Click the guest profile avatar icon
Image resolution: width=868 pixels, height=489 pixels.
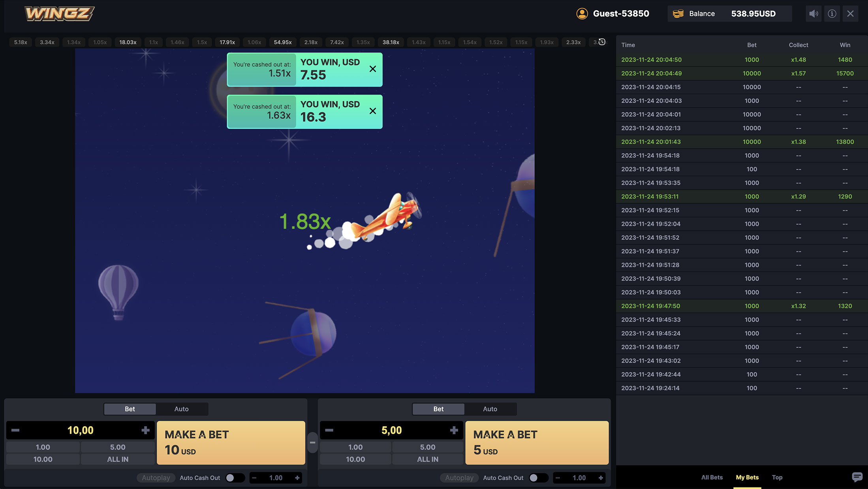pos(582,14)
